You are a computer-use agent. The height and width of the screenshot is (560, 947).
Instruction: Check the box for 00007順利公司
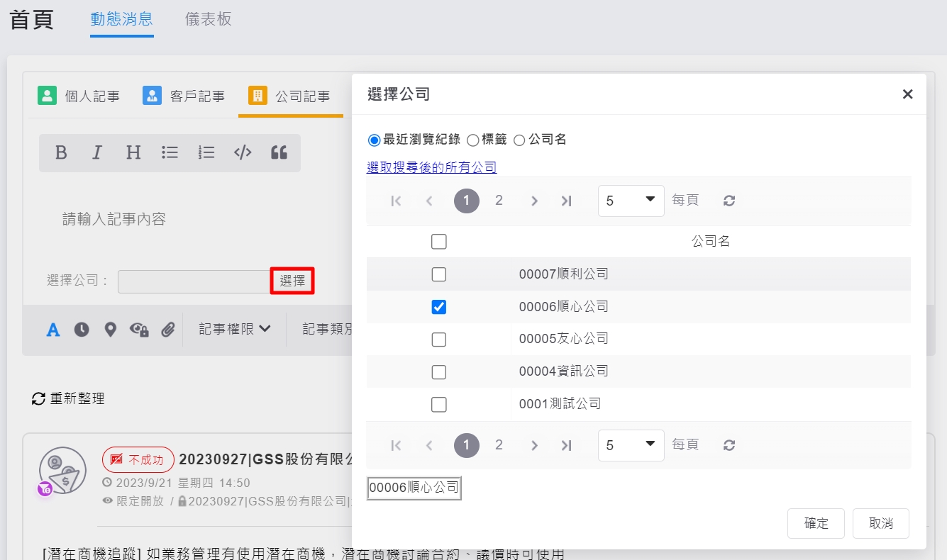click(x=439, y=274)
